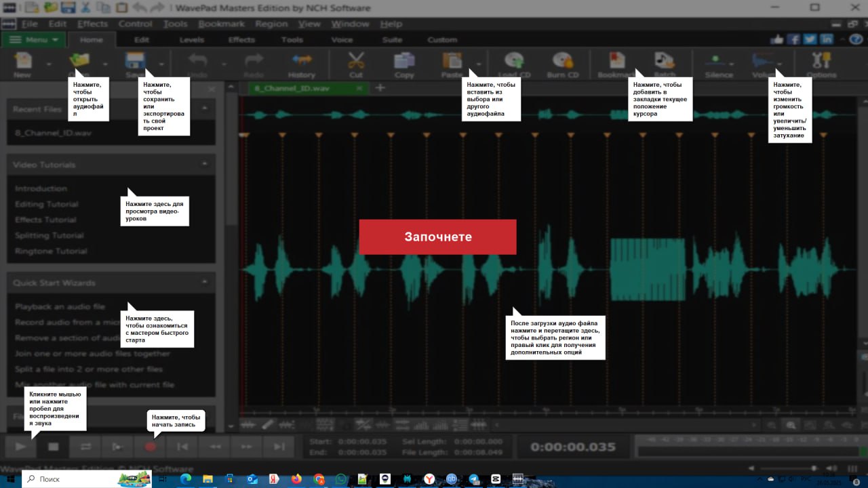Launch the Playback an audio file wizard

[x=60, y=306]
